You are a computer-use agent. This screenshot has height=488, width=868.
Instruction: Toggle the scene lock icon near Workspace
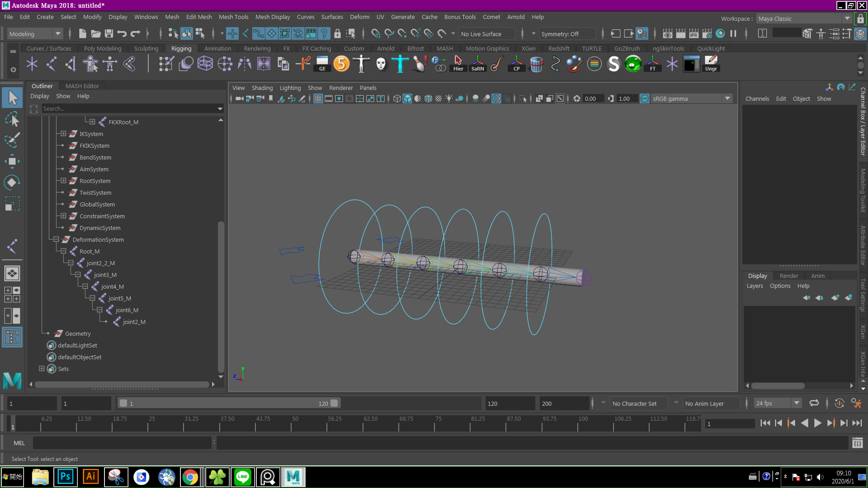pos(860,19)
